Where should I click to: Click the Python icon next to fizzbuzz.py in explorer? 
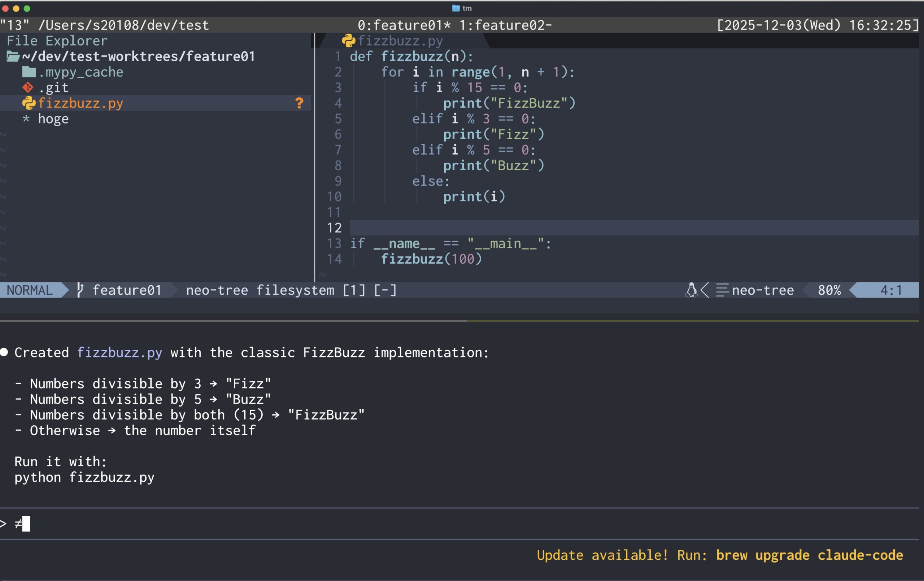click(x=29, y=103)
